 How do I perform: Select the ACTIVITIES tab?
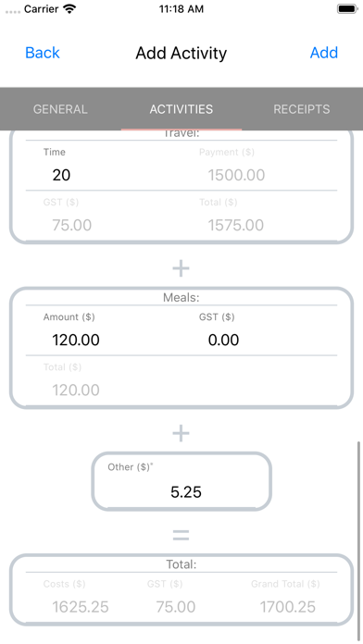(181, 109)
